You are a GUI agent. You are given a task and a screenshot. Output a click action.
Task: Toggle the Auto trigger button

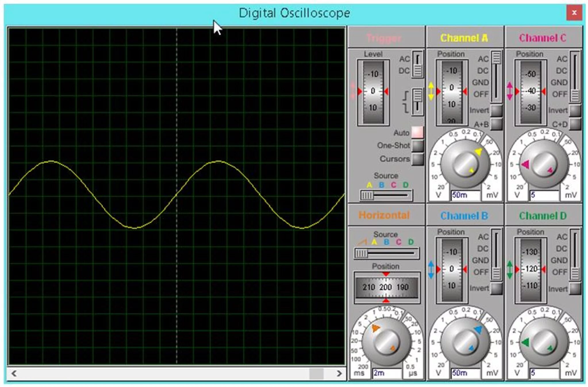[417, 132]
